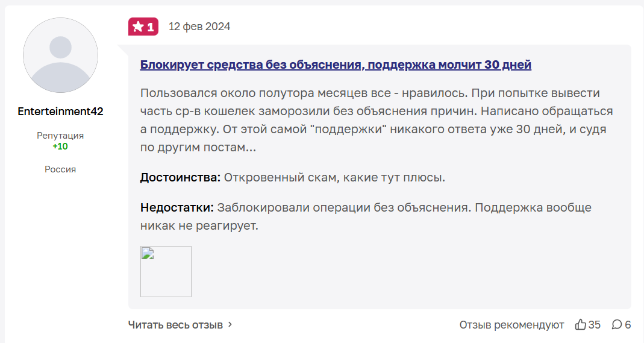Viewport: 644px width, 343px height.
Task: Click the 6 comments count
Action: 628,324
